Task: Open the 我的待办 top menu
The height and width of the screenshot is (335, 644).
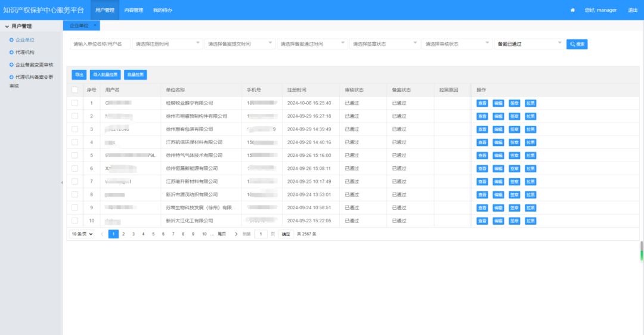Action: coord(162,10)
